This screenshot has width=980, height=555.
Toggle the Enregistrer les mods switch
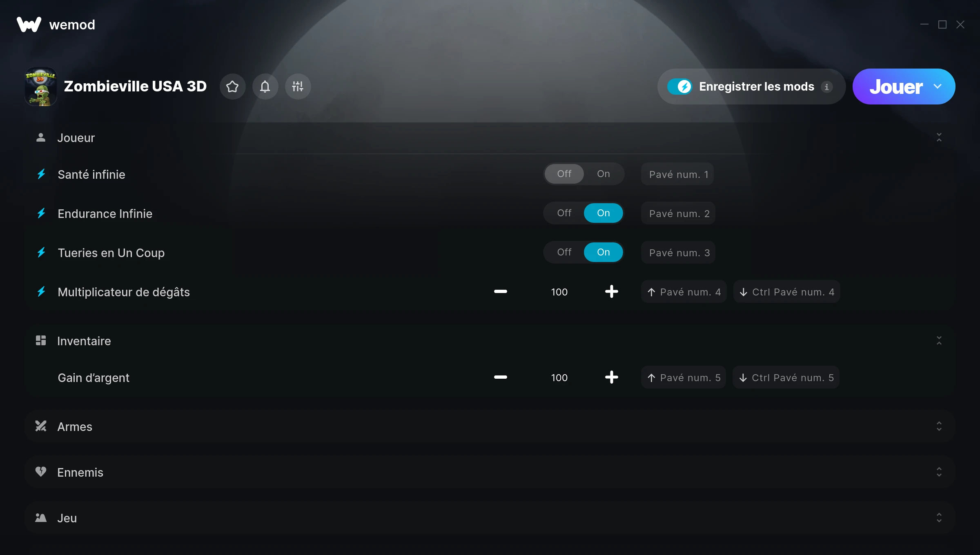point(679,87)
